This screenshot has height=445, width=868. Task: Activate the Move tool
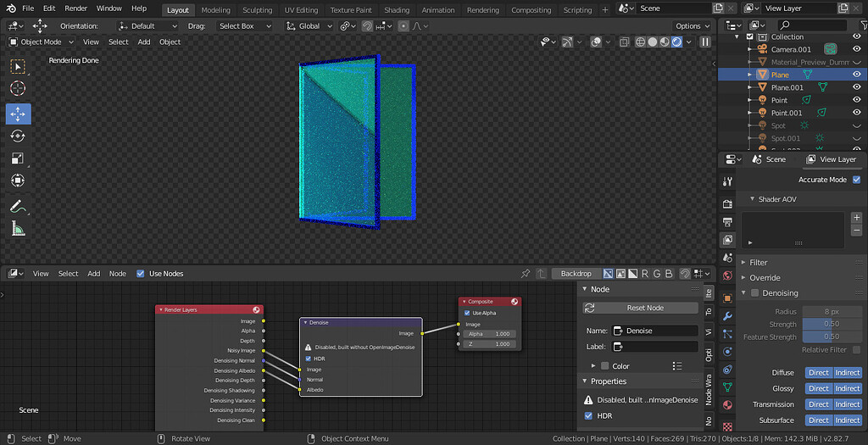19,114
